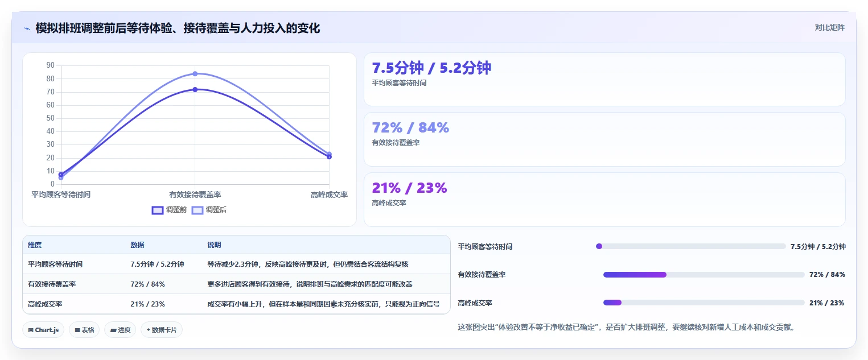The height and width of the screenshot is (360, 868).
Task: Click the 有效接待覆盖率 card caption
Action: click(396, 143)
